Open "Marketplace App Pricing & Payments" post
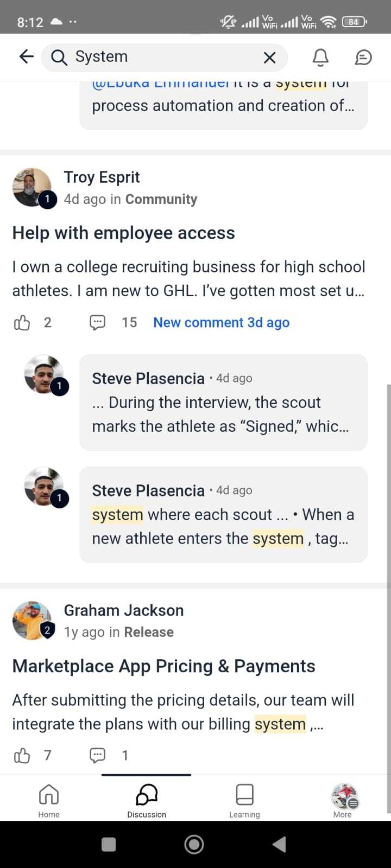 pyautogui.click(x=164, y=666)
